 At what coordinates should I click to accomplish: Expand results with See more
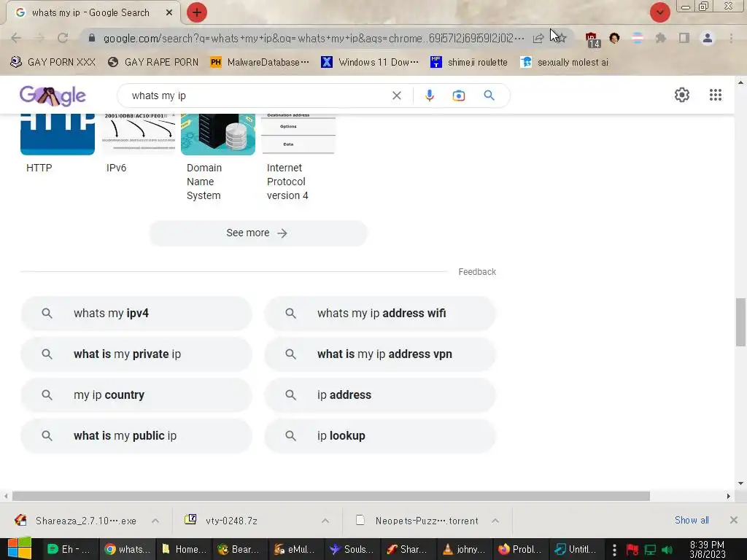258,233
